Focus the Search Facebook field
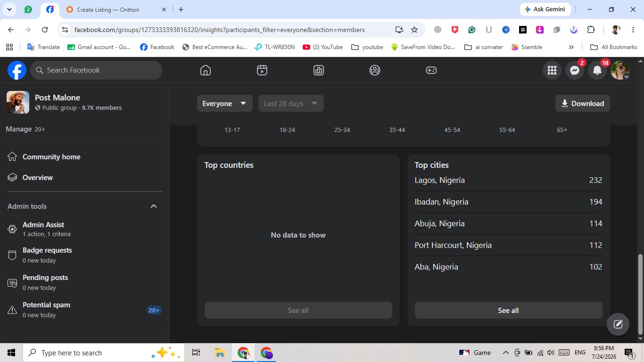This screenshot has height=362, width=644. [x=96, y=70]
